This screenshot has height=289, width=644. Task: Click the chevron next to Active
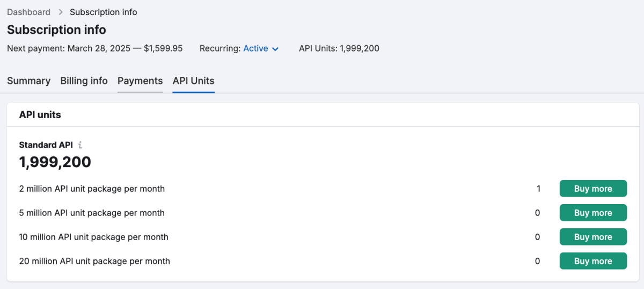pyautogui.click(x=275, y=49)
